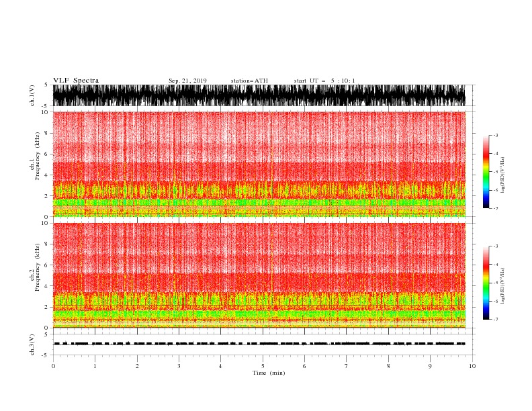Click tick label "0" on the time axis
Screen dimensions: 532x411
click(x=53, y=366)
